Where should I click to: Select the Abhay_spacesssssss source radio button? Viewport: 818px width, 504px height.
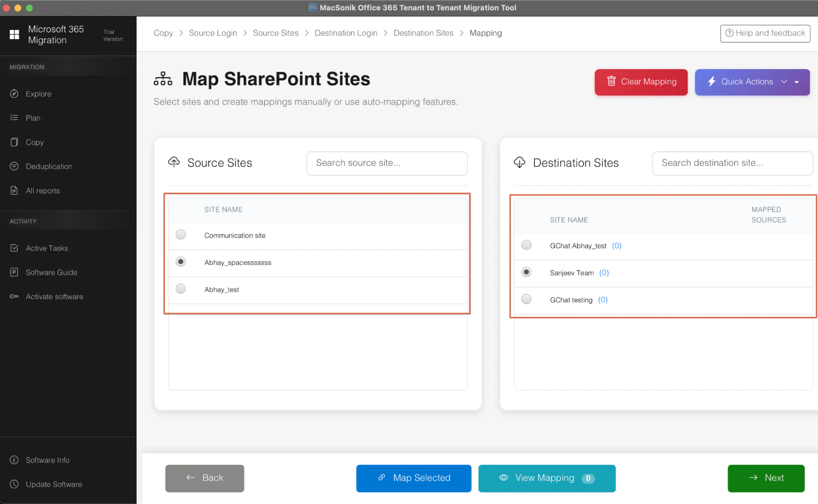pyautogui.click(x=180, y=261)
